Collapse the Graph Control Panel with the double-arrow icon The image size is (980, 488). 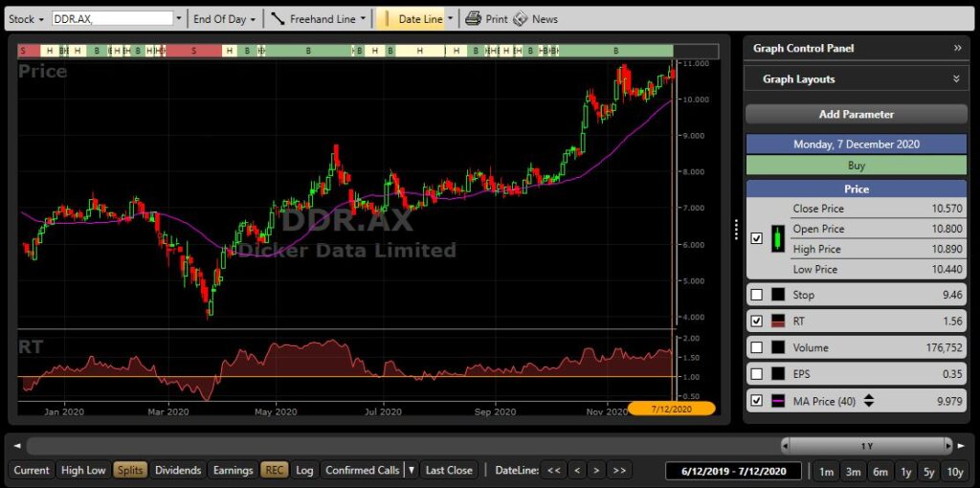click(957, 48)
